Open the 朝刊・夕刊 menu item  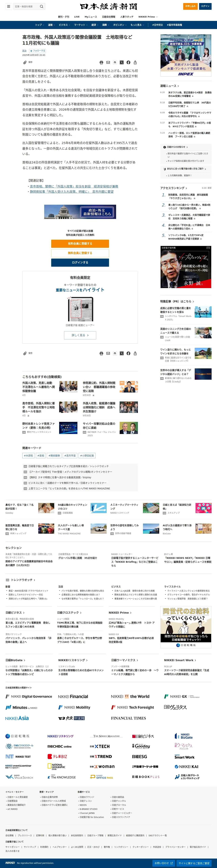(x=63, y=17)
